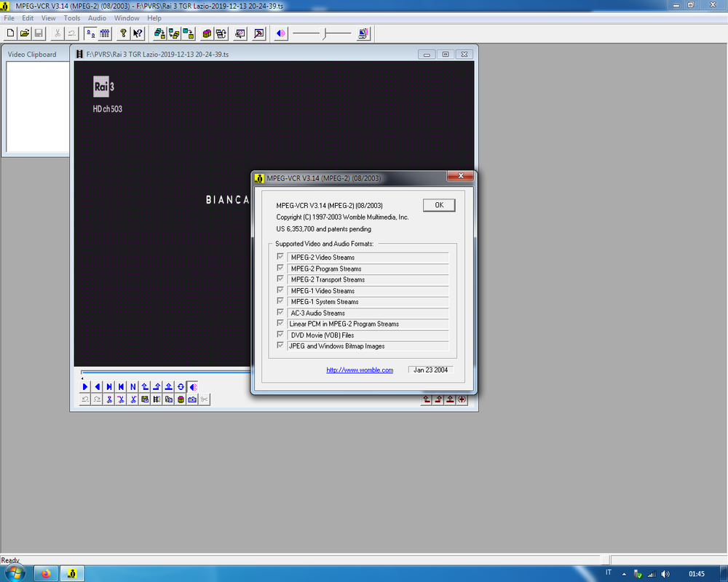
Task: Play backward with the blue left arrow
Action: 97,386
